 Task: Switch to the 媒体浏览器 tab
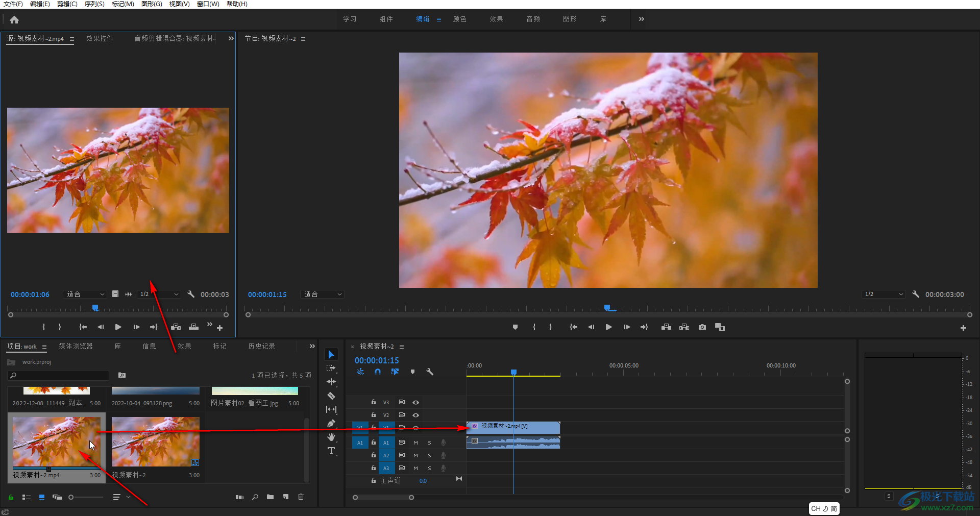76,347
